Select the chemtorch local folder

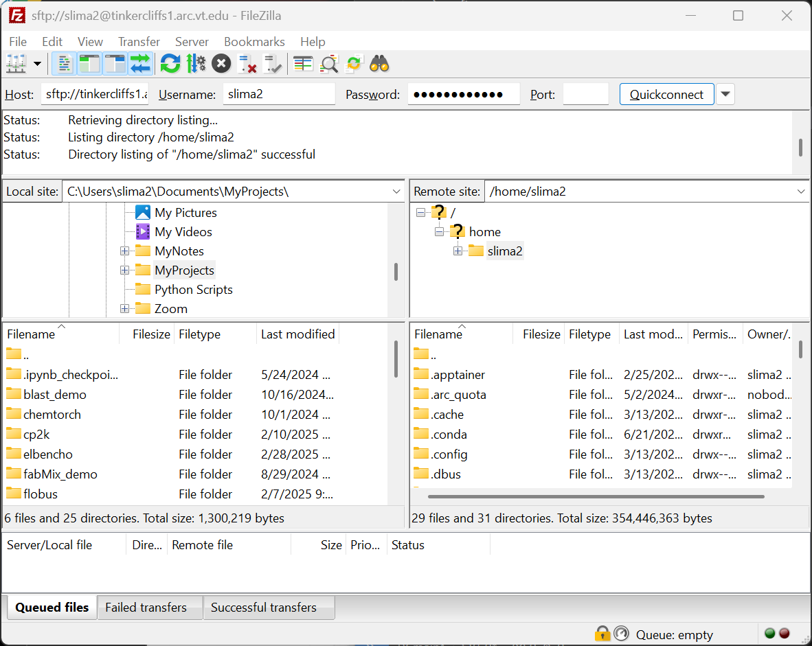52,415
